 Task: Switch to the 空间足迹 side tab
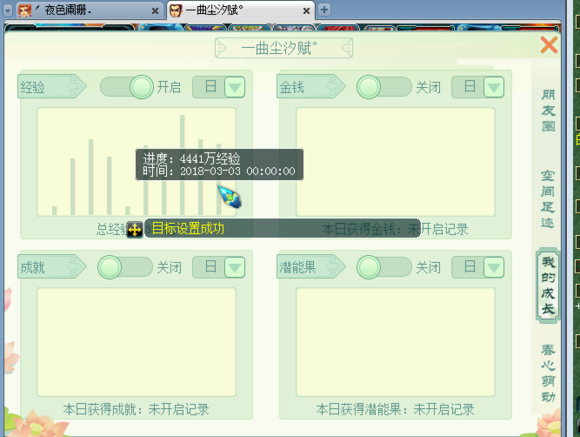[548, 199]
